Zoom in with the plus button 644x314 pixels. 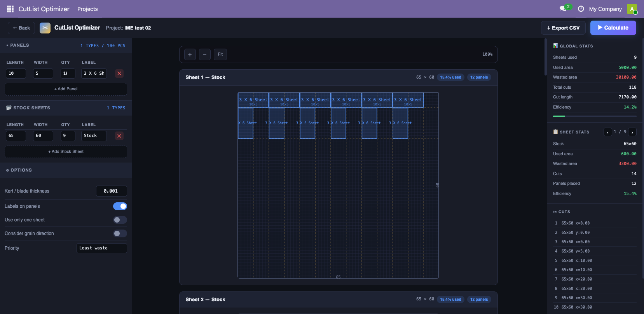pos(190,54)
